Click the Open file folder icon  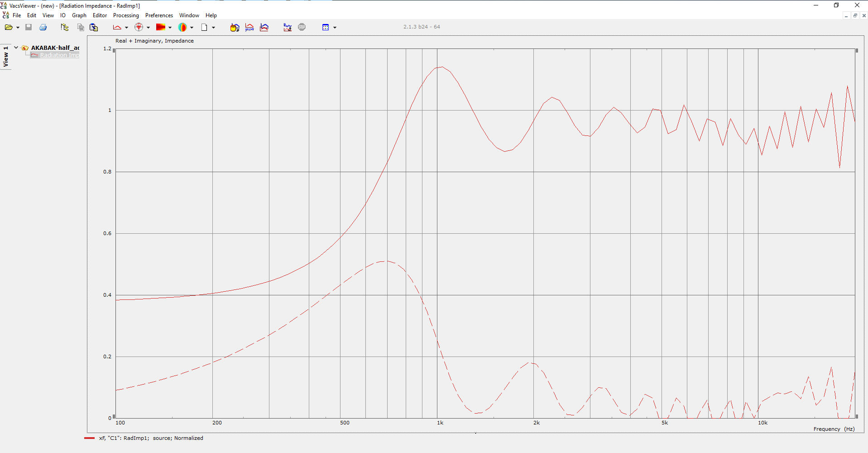[8, 27]
